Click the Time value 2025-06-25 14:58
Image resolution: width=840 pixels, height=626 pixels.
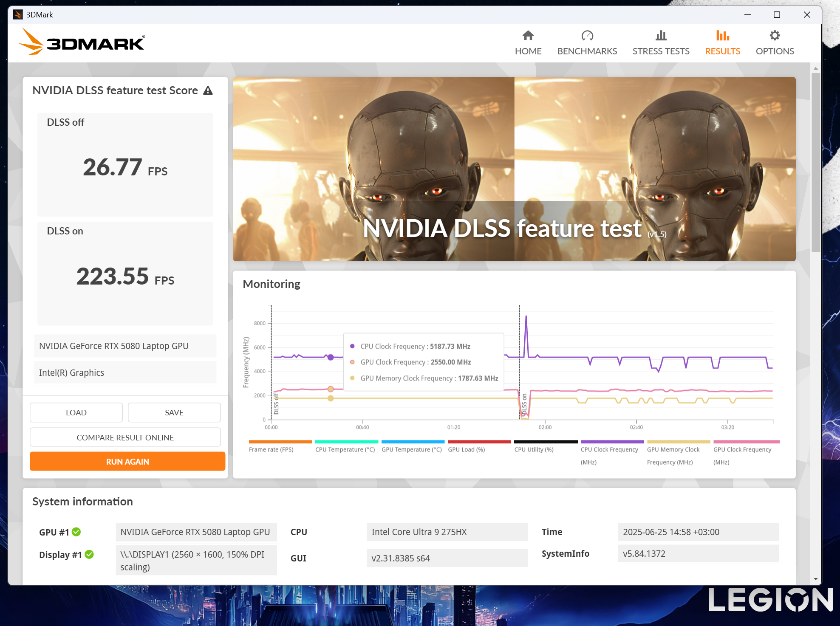[698, 532]
